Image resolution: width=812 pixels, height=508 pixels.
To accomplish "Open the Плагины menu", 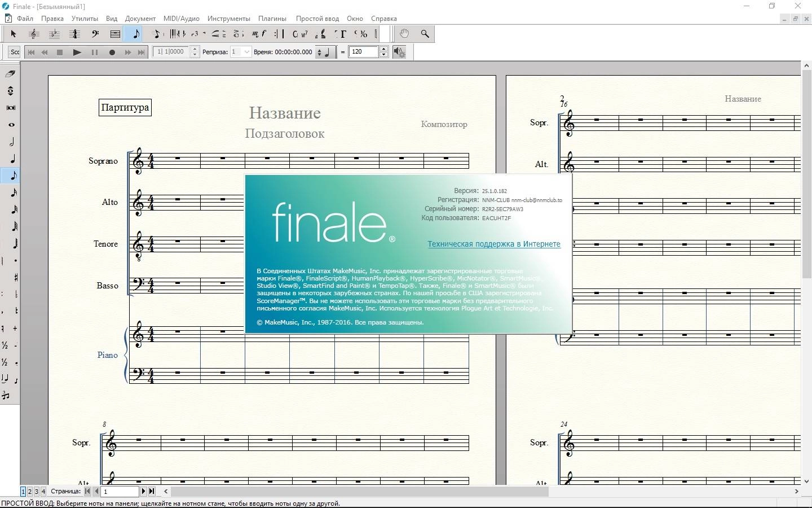I will [x=272, y=19].
